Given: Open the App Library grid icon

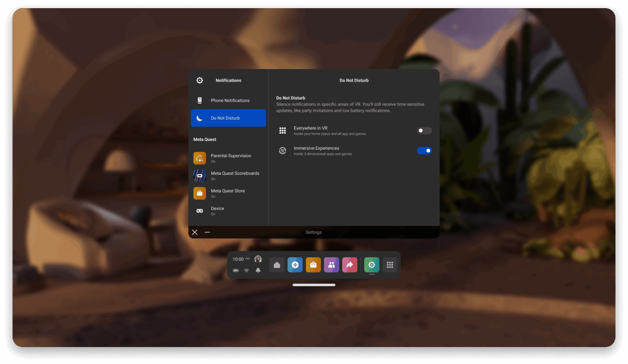Looking at the screenshot, I should pyautogui.click(x=390, y=265).
